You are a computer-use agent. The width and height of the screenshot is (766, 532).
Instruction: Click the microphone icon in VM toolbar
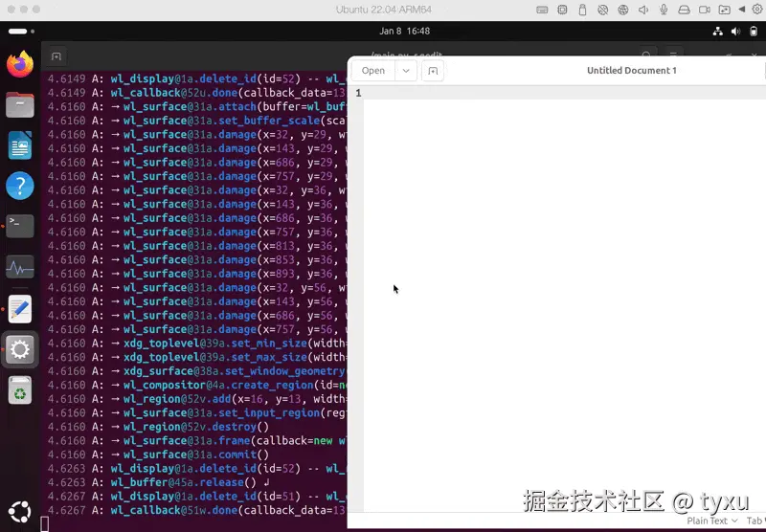tap(664, 10)
